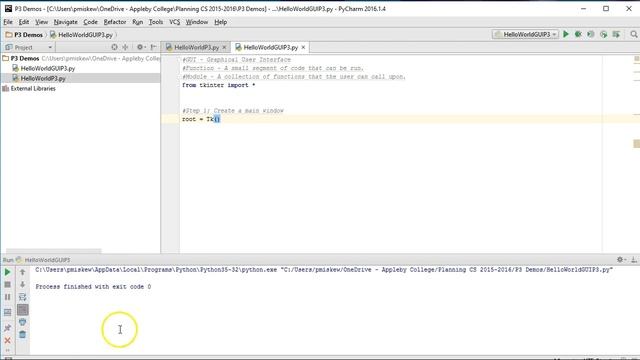This screenshot has width=640, height=360.
Task: Stop the process in the Run panel
Action: [x=7, y=284]
